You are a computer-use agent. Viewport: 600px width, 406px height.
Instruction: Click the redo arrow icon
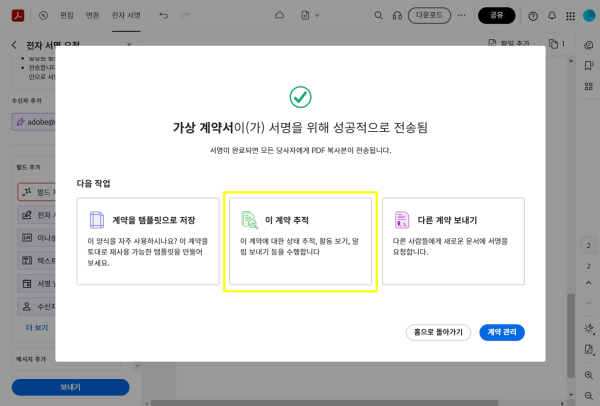(184, 16)
